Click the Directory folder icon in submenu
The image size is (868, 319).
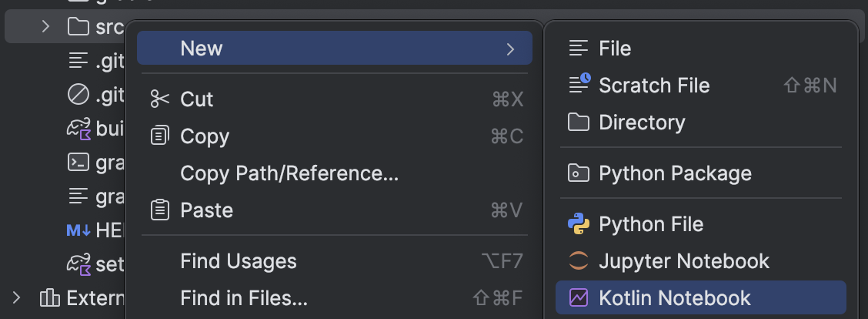(579, 122)
